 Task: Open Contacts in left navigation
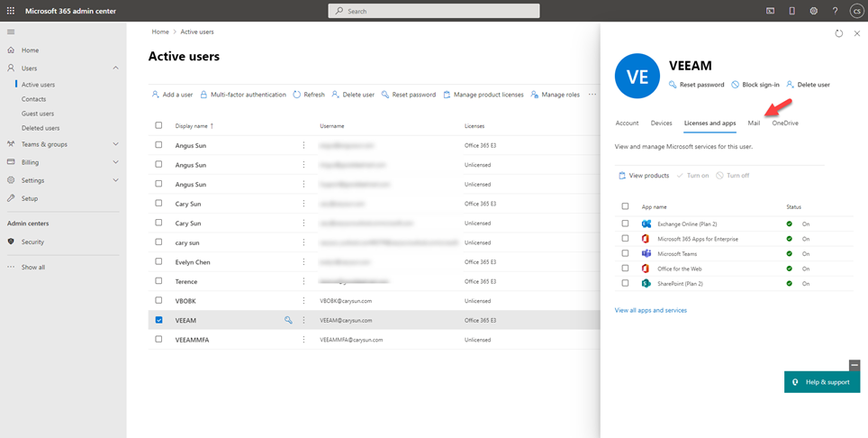click(x=34, y=99)
